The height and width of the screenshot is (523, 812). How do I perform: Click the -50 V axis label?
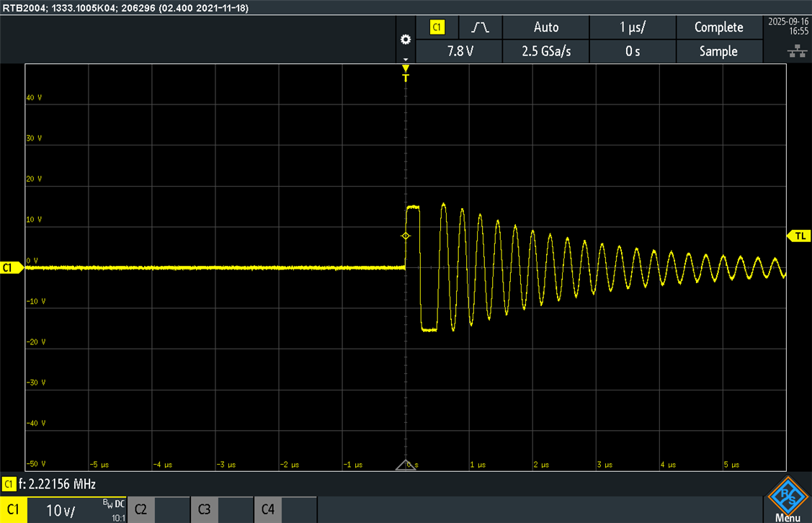pos(36,463)
